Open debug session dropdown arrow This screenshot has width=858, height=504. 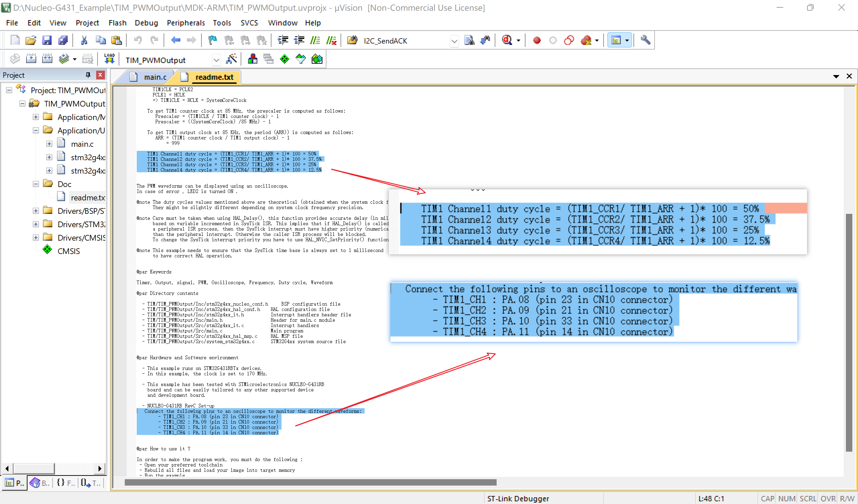518,41
